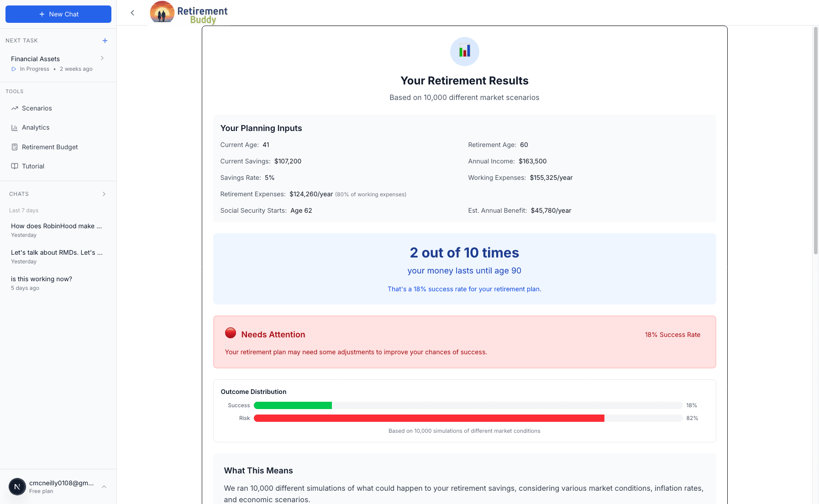The image size is (819, 504).
Task: Click the plus icon beside Next Task
Action: 105,41
